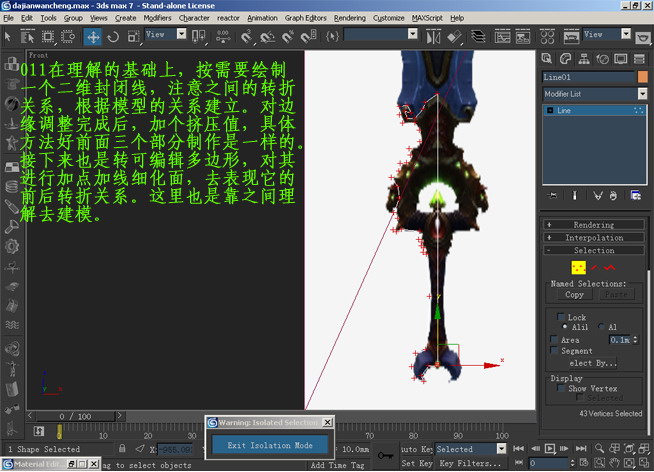Click the orange object color swatch
The image size is (654, 472).
tap(642, 76)
